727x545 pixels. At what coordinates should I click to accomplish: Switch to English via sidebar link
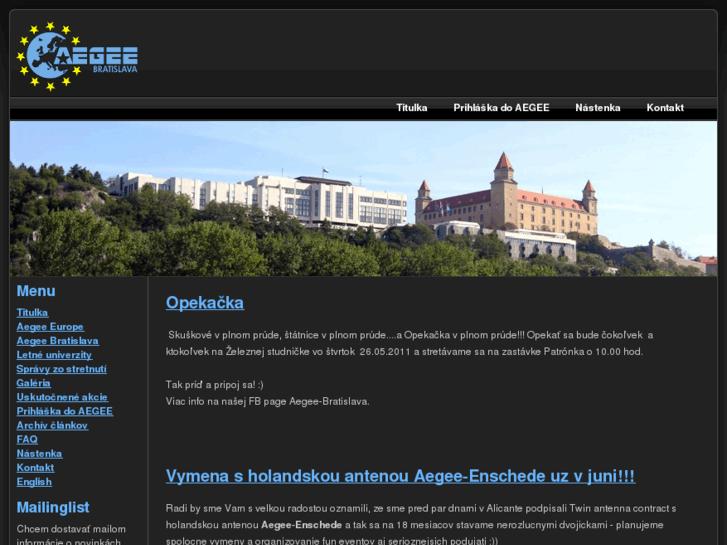pyautogui.click(x=34, y=482)
